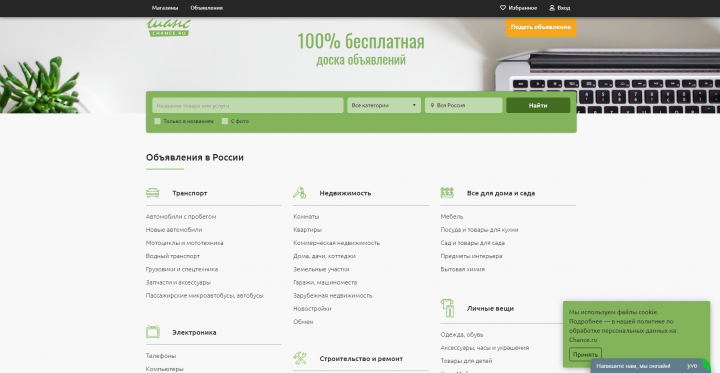720x373 pixels.
Task: Open Земельные участки link
Action: (321, 269)
